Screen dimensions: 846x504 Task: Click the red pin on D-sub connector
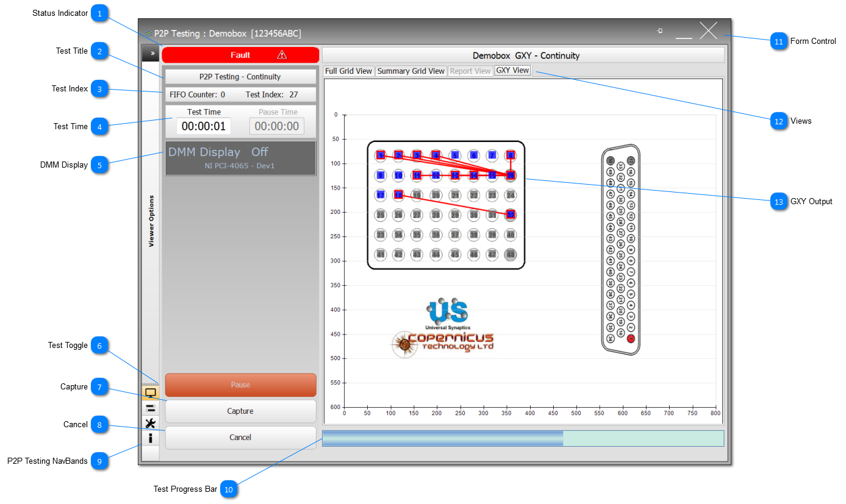click(631, 338)
